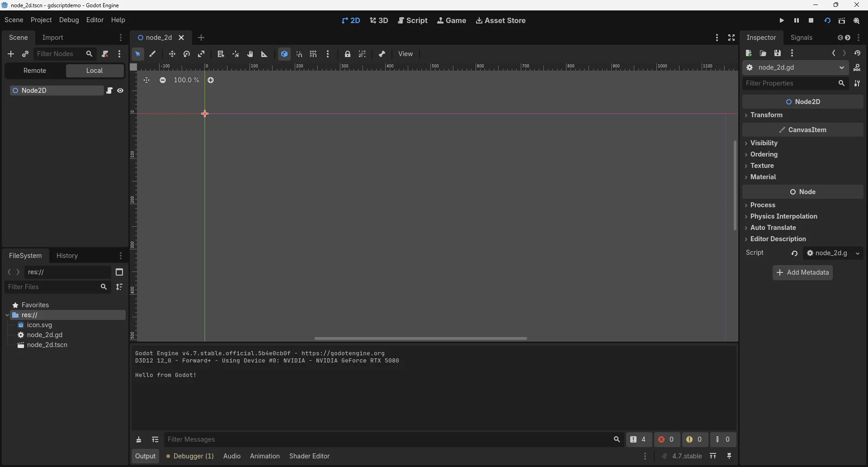Image resolution: width=868 pixels, height=467 pixels.
Task: Group the selected node's children
Action: 362,54
